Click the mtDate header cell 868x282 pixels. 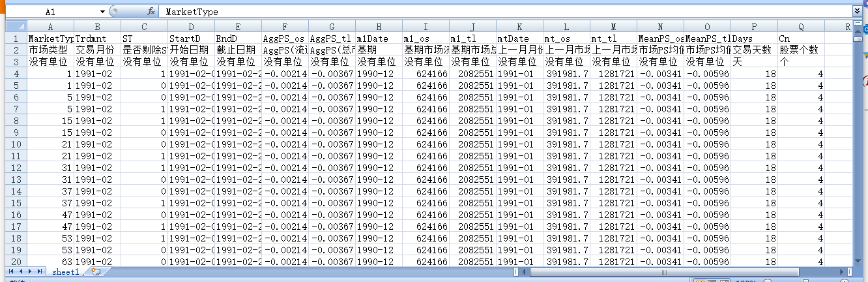[519, 39]
